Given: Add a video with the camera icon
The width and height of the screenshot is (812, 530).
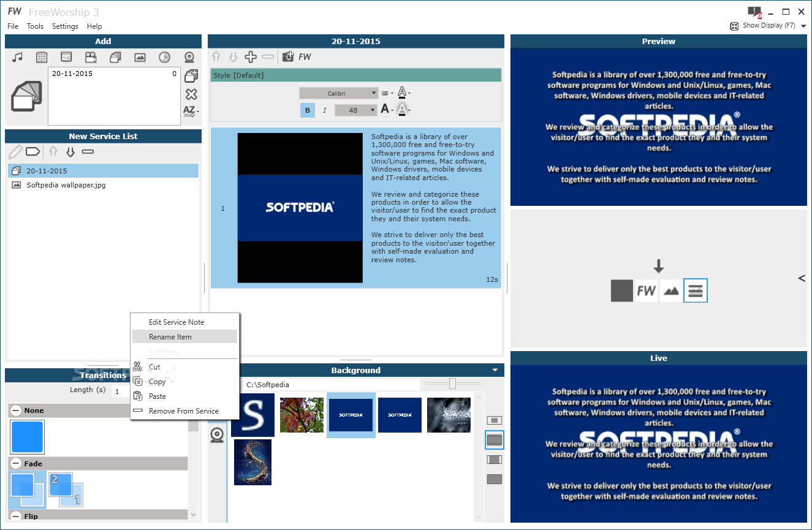Looking at the screenshot, I should tap(91, 57).
